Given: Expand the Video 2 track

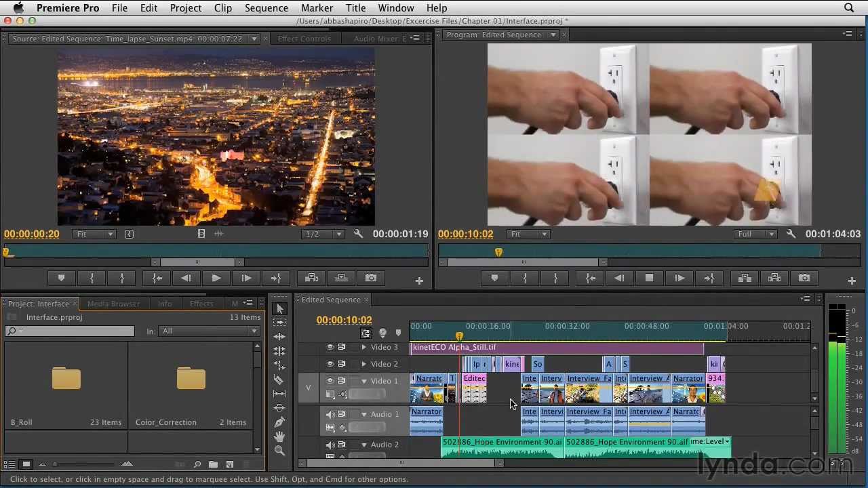Looking at the screenshot, I should [x=363, y=364].
